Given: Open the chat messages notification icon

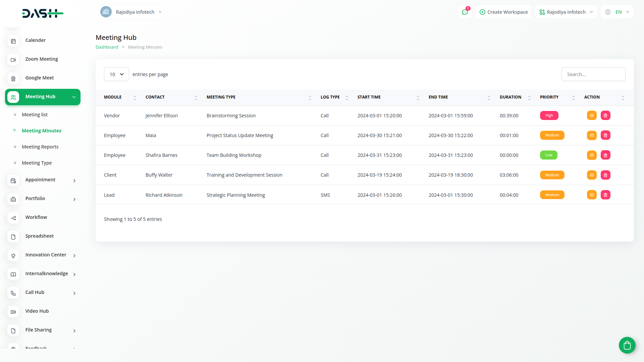Looking at the screenshot, I should (465, 12).
